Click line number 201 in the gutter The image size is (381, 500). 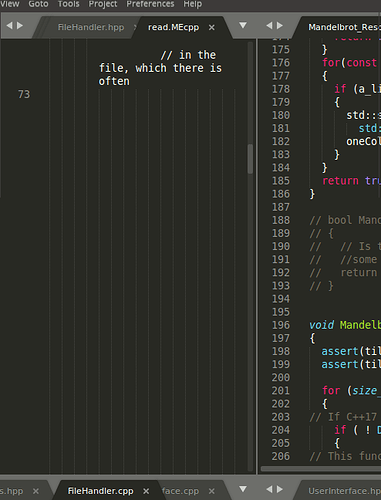click(x=281, y=390)
